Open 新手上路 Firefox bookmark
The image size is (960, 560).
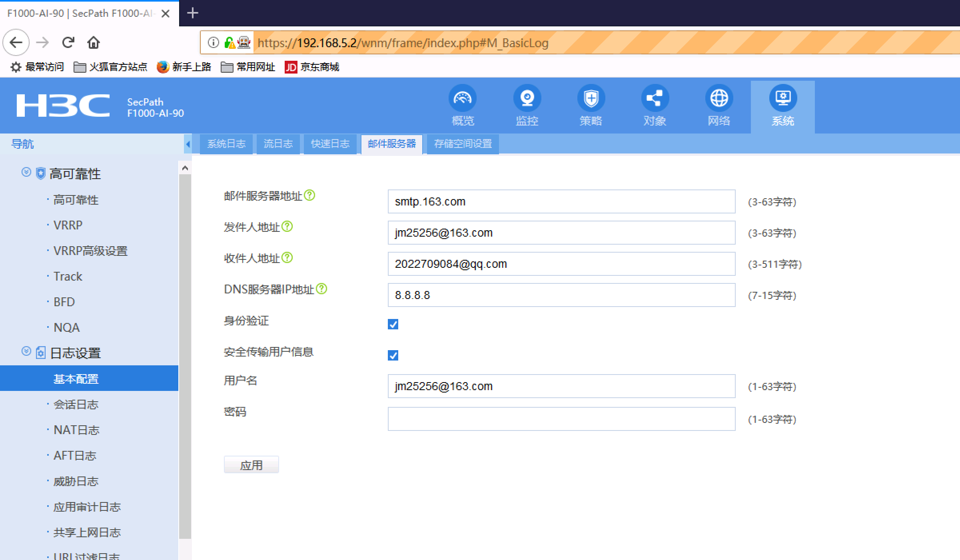[184, 67]
